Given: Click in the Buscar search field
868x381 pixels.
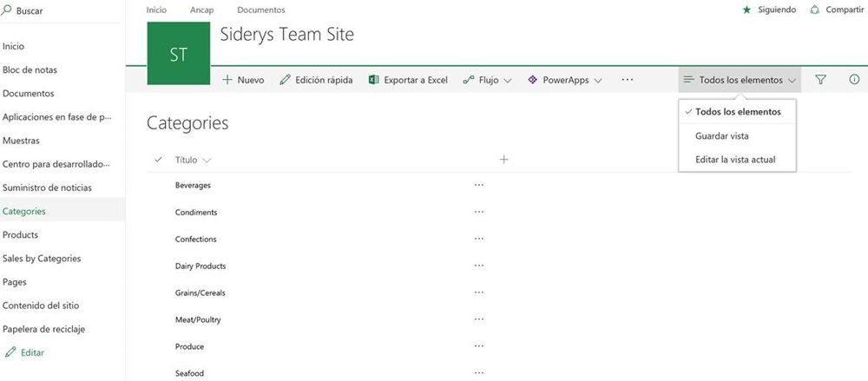Looking at the screenshot, I should [61, 10].
